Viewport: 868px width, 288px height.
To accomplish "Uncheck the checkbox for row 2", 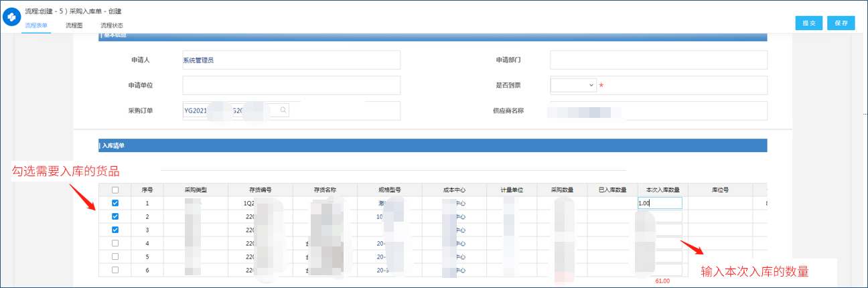I will click(x=115, y=216).
